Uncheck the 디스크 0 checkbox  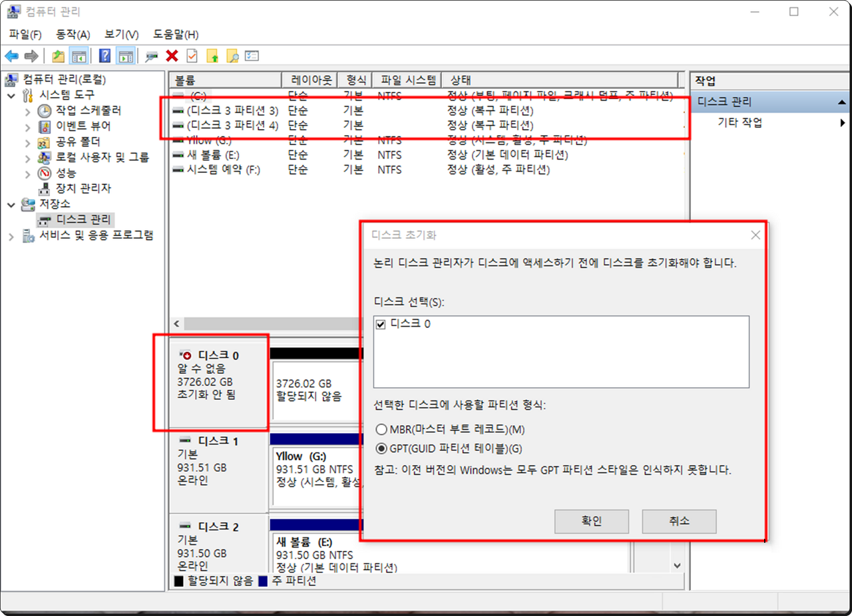tap(381, 324)
